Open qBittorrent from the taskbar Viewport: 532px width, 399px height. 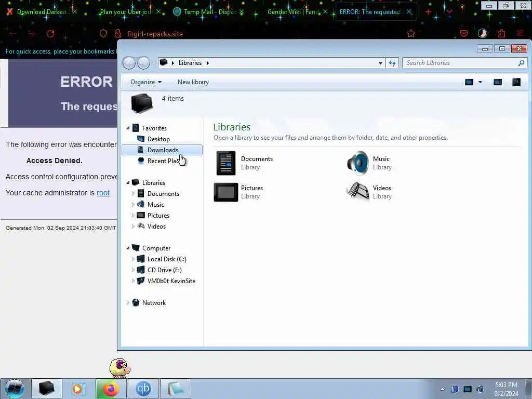point(143,389)
